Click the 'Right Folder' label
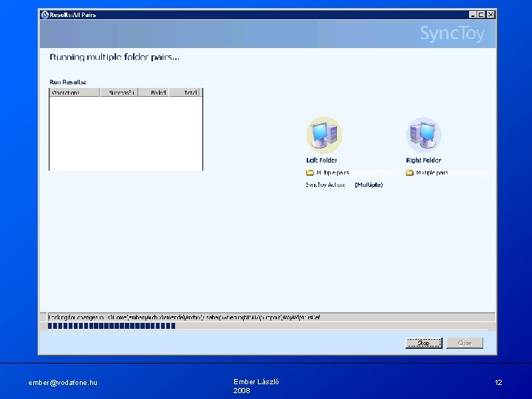532x399 pixels. coord(423,160)
